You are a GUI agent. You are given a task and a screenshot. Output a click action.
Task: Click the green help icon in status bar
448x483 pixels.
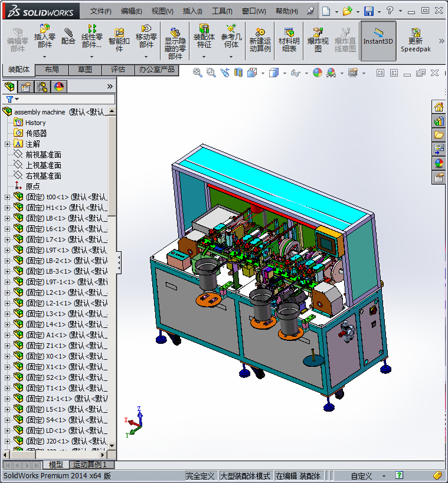coord(399,475)
